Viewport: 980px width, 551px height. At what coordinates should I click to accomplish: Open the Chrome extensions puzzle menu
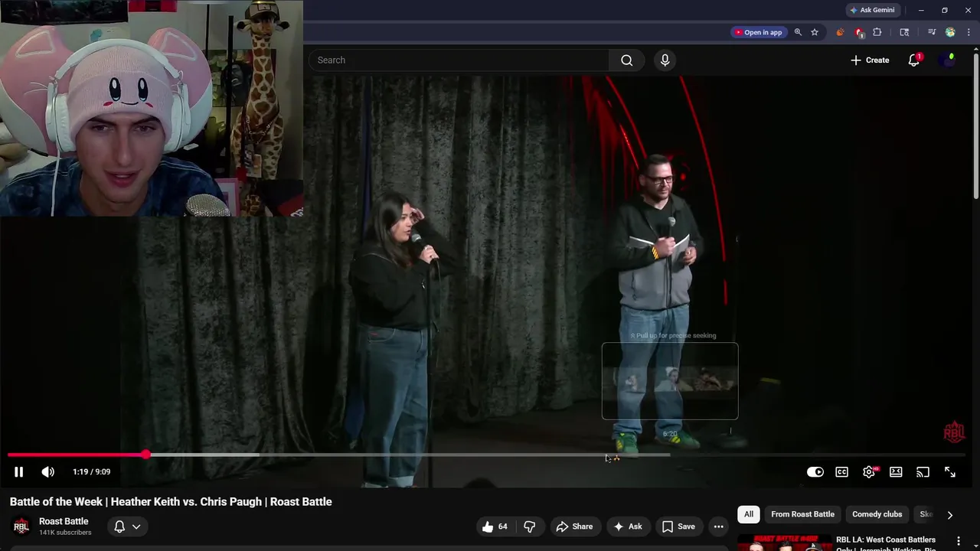[x=877, y=32]
